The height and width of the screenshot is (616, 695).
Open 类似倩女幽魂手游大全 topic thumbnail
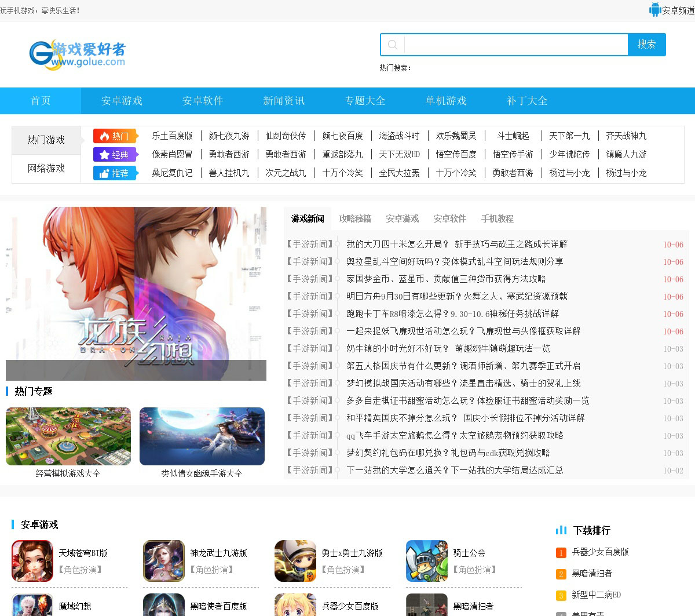(202, 436)
